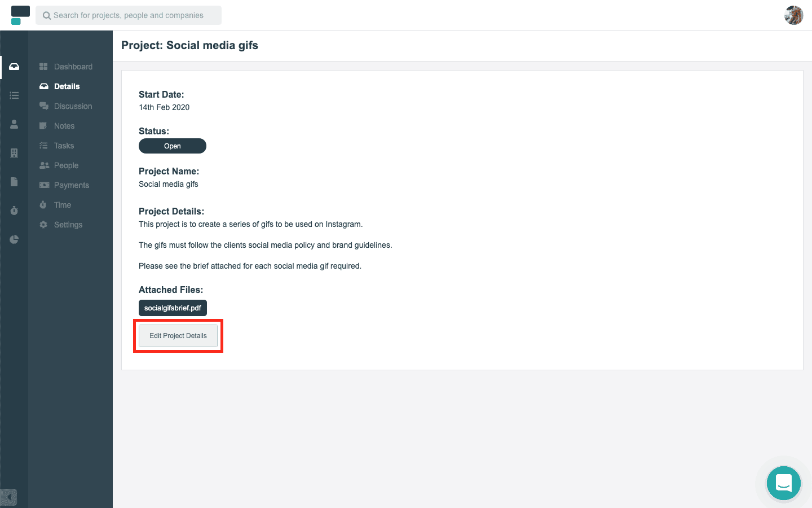Open the stopwatch time icon in left rail
Viewport: 812px width, 508px height.
[14, 211]
